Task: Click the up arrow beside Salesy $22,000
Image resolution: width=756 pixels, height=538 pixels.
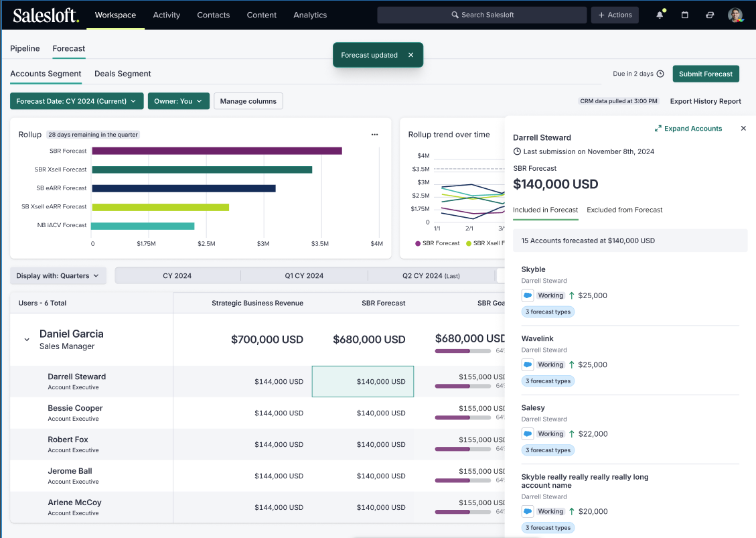Action: [x=572, y=433]
